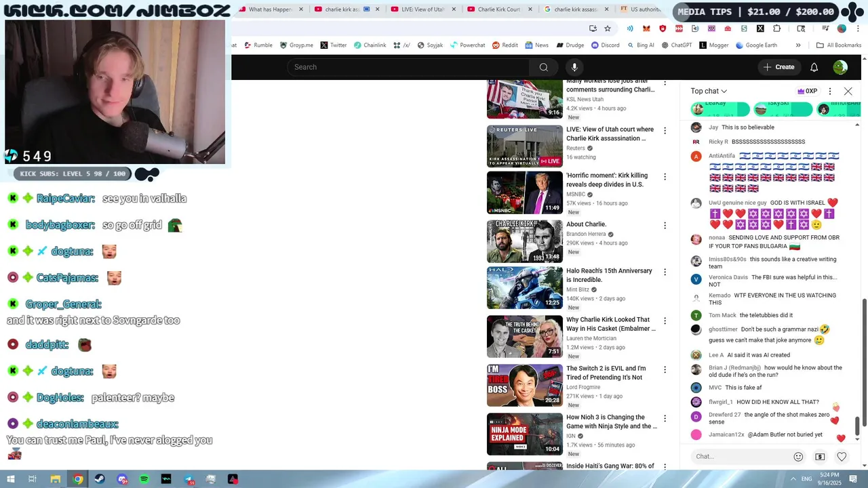Screen dimensions: 868x488
Task: Click the Create button
Action: coord(778,67)
